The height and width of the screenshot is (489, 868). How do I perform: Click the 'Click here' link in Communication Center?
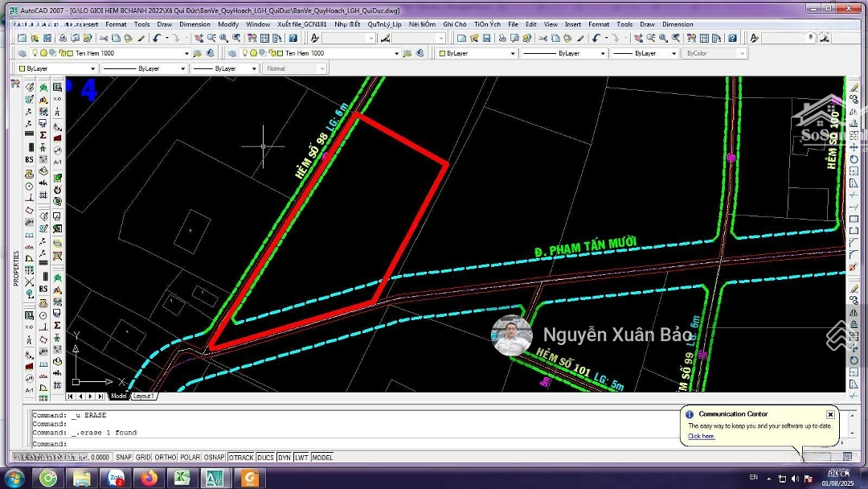click(x=701, y=436)
